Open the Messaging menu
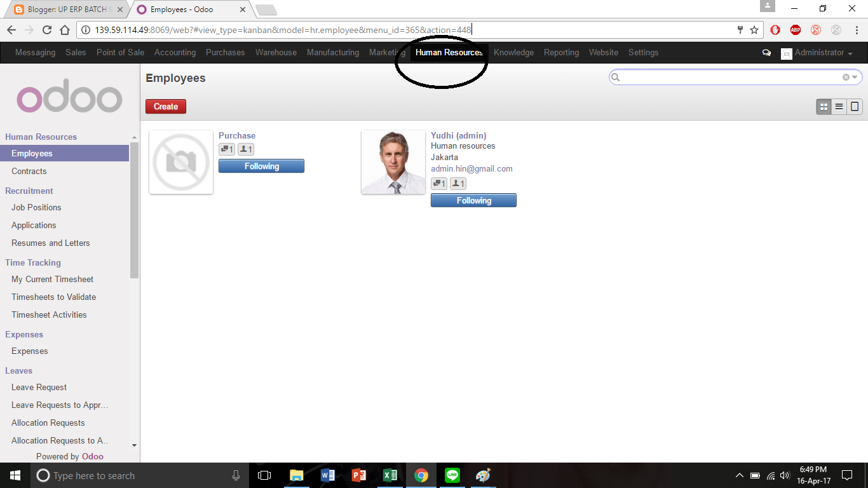The width and height of the screenshot is (868, 488). pos(35,53)
